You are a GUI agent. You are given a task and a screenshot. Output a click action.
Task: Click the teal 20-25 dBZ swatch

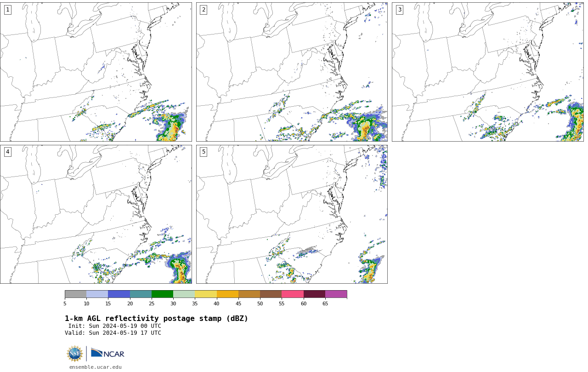click(x=141, y=294)
